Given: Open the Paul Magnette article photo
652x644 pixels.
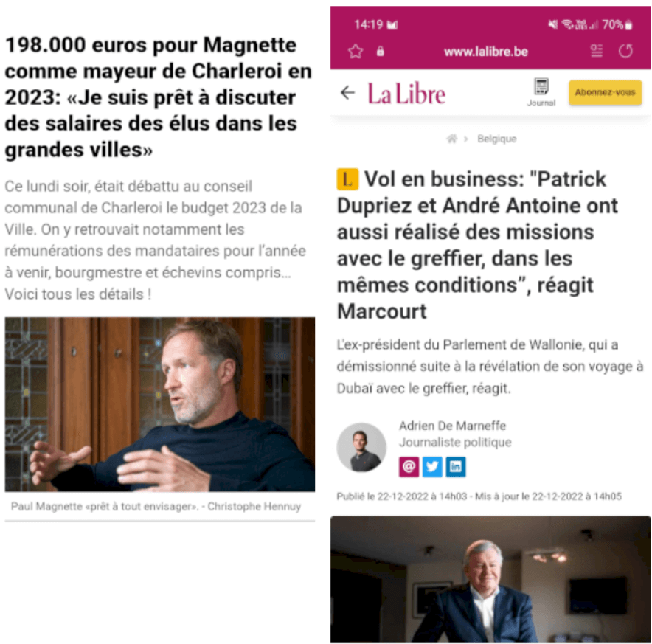Looking at the screenshot, I should point(159,404).
